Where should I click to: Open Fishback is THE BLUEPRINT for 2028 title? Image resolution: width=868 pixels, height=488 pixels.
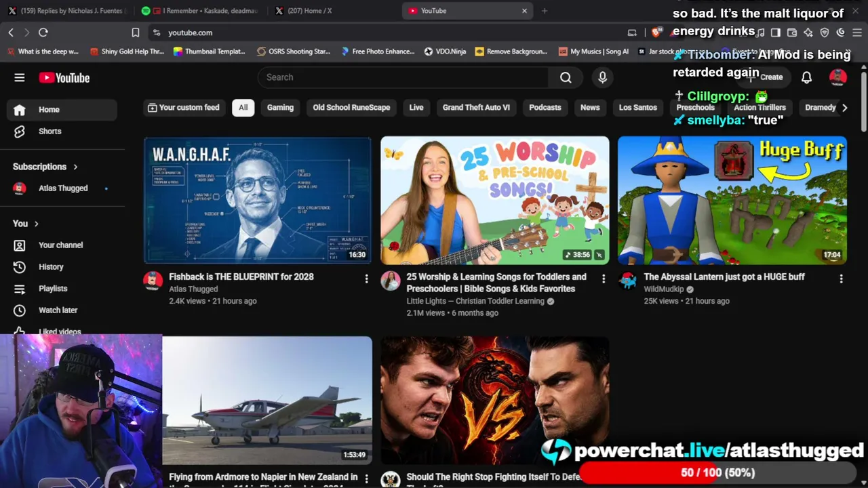(x=241, y=277)
